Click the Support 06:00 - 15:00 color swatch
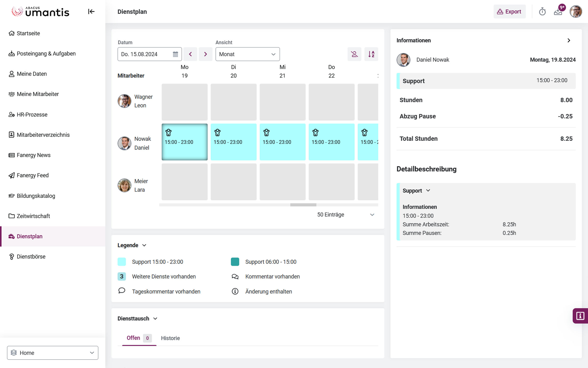 235,262
